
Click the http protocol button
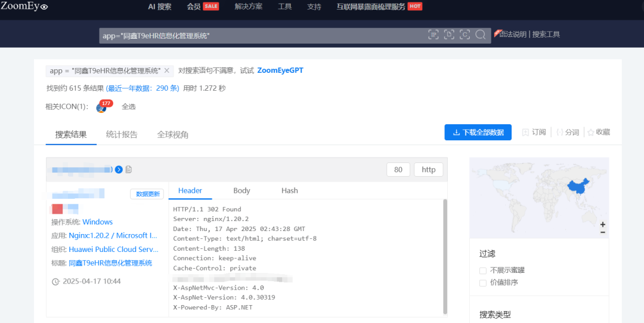[x=428, y=170]
